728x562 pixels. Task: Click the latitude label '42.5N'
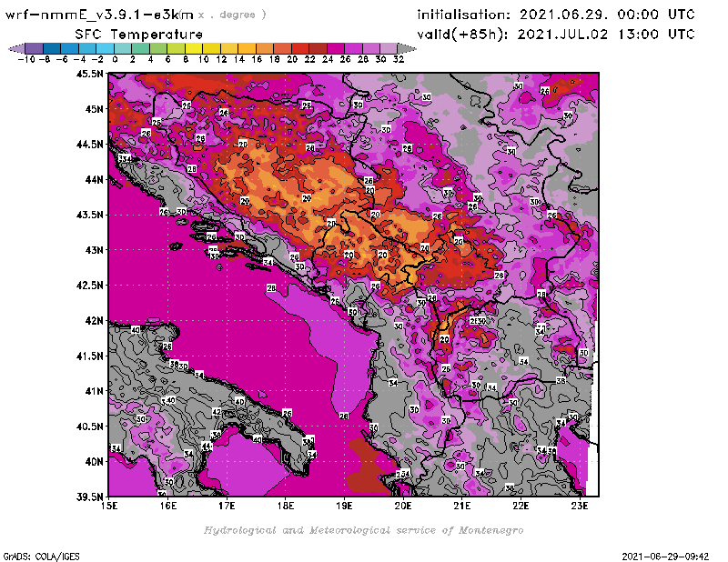point(89,286)
